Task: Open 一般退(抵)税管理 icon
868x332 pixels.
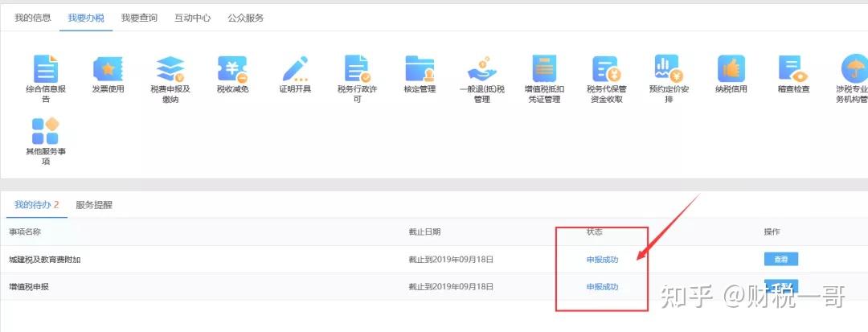Action: 481,69
